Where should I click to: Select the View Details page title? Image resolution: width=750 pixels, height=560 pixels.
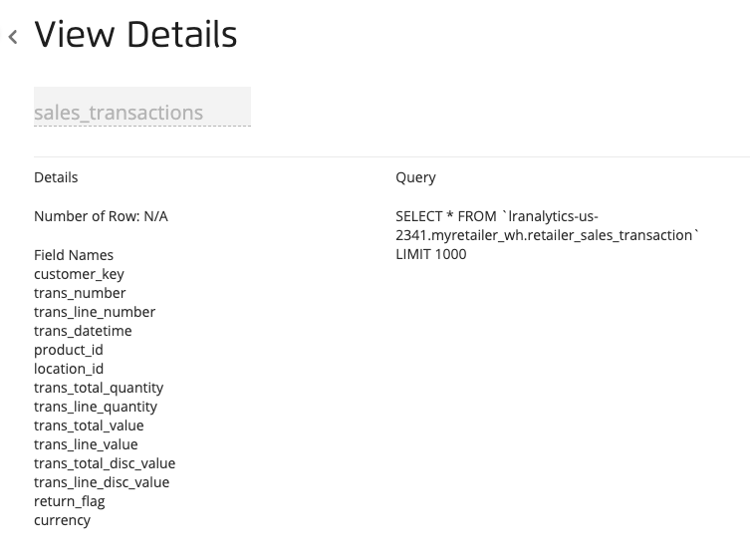tap(135, 35)
